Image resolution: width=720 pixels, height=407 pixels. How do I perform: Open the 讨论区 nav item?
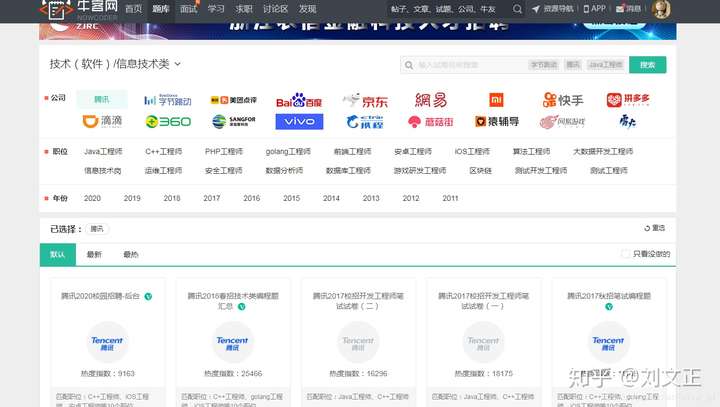[276, 9]
